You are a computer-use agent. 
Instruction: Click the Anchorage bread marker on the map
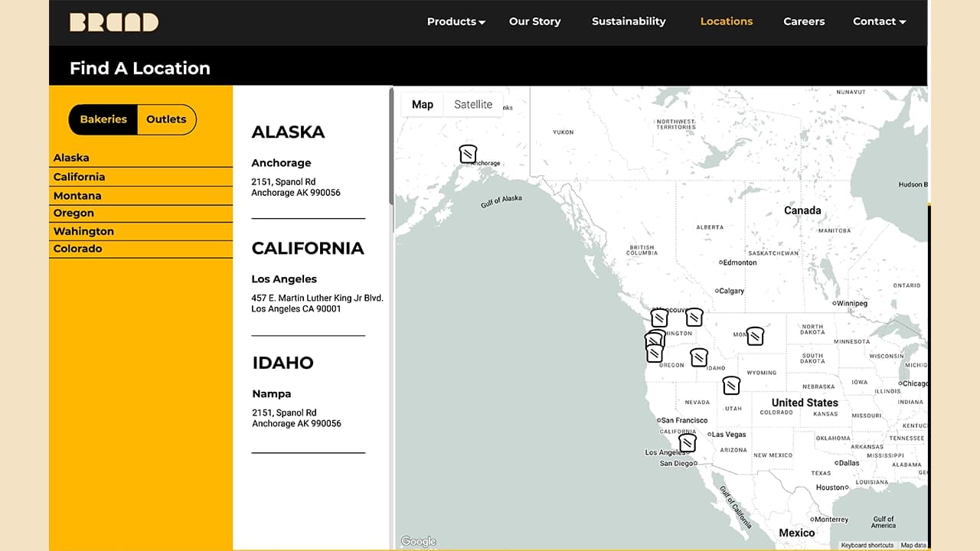(x=468, y=154)
